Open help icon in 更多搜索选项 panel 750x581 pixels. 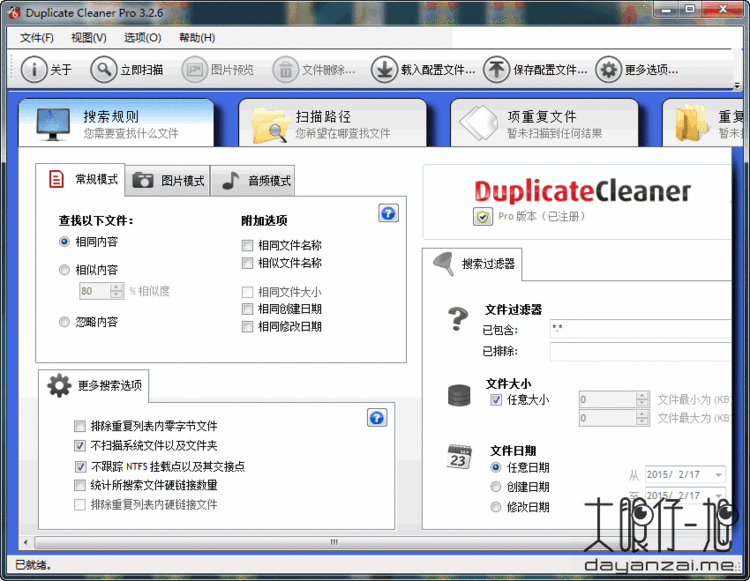377,418
